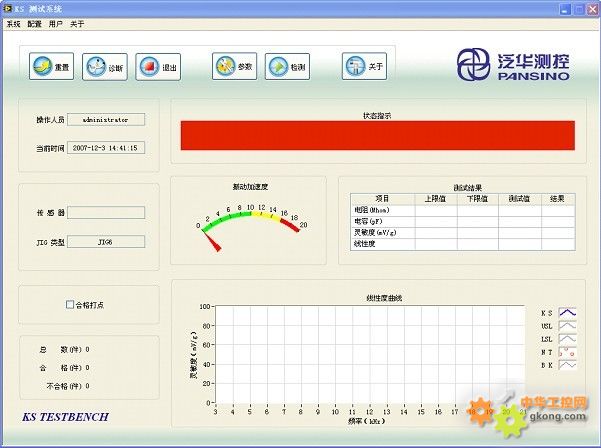Open the 系统 menu

click(x=14, y=23)
